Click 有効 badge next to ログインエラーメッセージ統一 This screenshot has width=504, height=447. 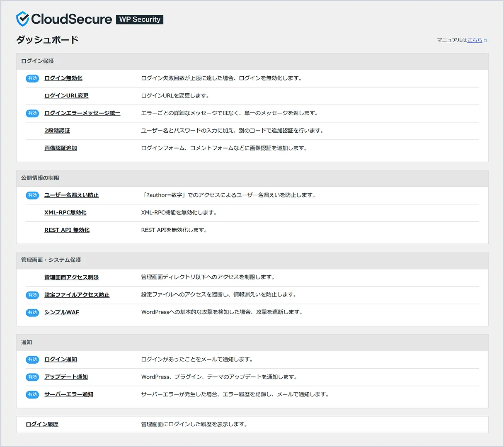pyautogui.click(x=32, y=113)
